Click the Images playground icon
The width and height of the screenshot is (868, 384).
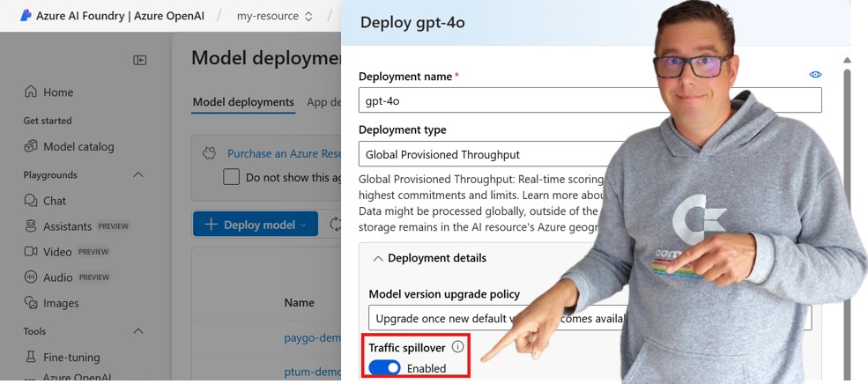(x=31, y=303)
